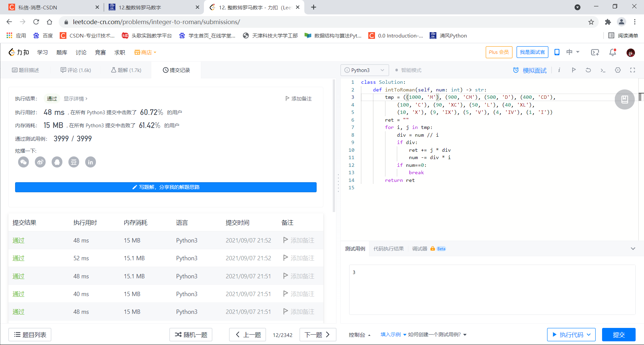Click the test case input field
644x345 pixels.
pyautogui.click(x=492, y=290)
